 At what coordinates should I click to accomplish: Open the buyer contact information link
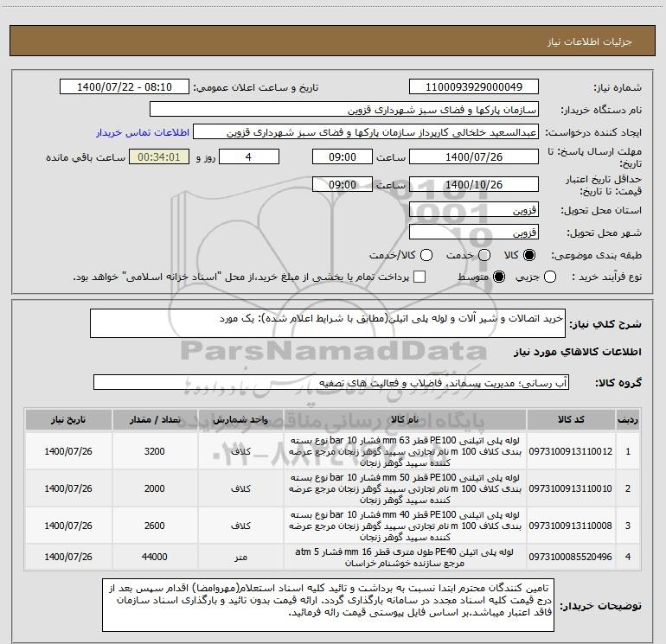pyautogui.click(x=143, y=132)
